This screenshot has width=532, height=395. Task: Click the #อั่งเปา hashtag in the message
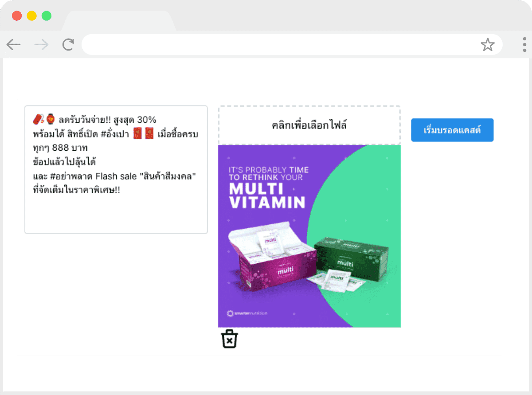tap(113, 133)
